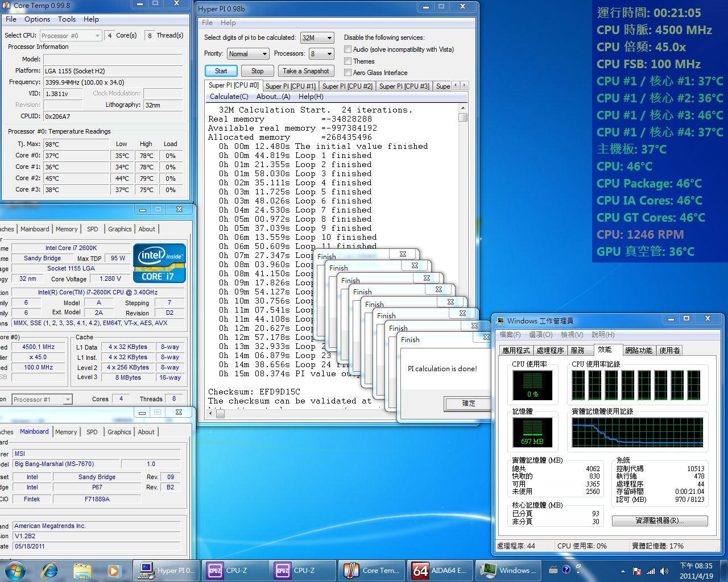
Task: Toggle Aero Glass Interface checkbox
Action: (348, 72)
